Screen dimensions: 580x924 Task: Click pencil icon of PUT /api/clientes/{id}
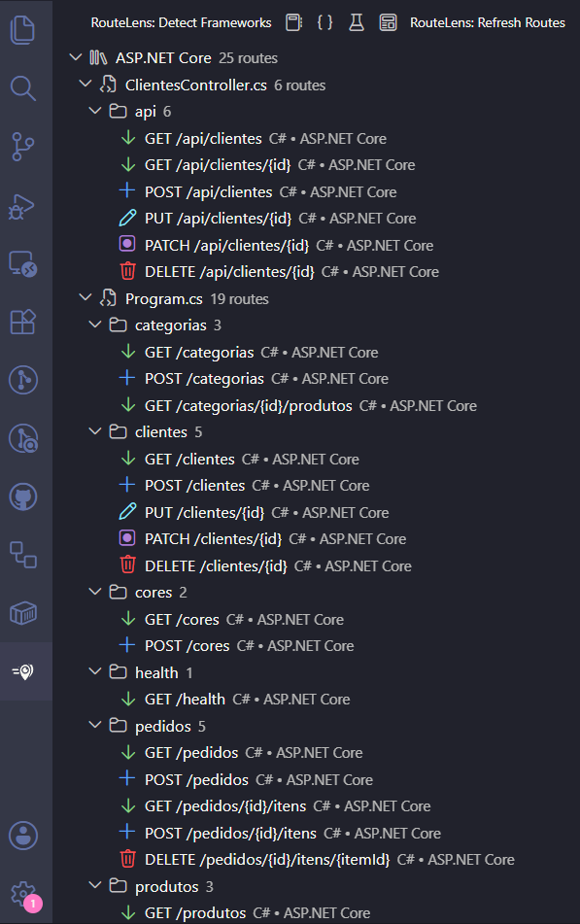[128, 218]
